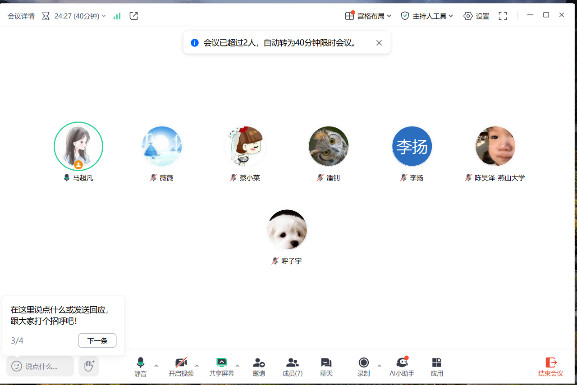The width and height of the screenshot is (577, 385).
Task: Open the AI assistant (AI小助手)
Action: 402,366
